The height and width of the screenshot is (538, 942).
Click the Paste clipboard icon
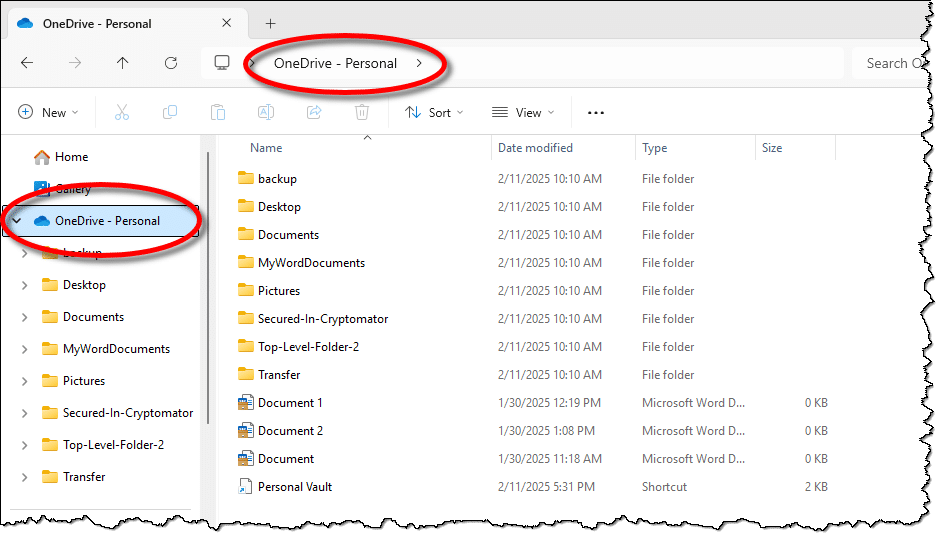point(218,112)
